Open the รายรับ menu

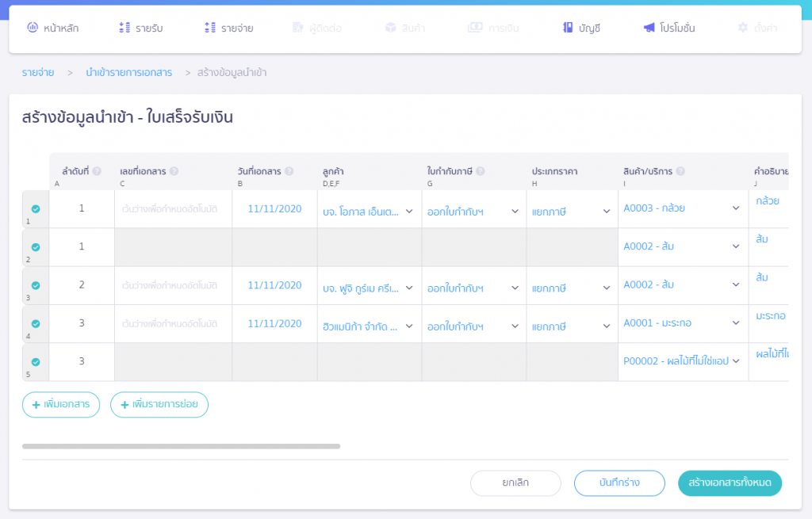(x=140, y=28)
